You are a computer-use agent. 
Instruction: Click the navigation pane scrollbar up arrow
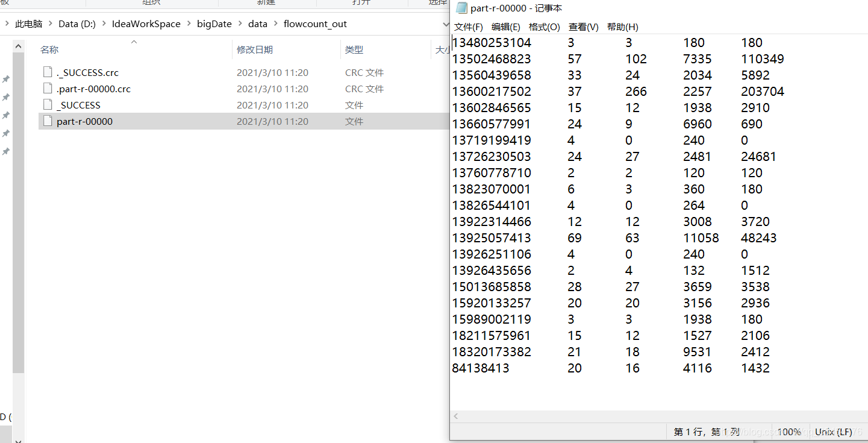(19, 46)
